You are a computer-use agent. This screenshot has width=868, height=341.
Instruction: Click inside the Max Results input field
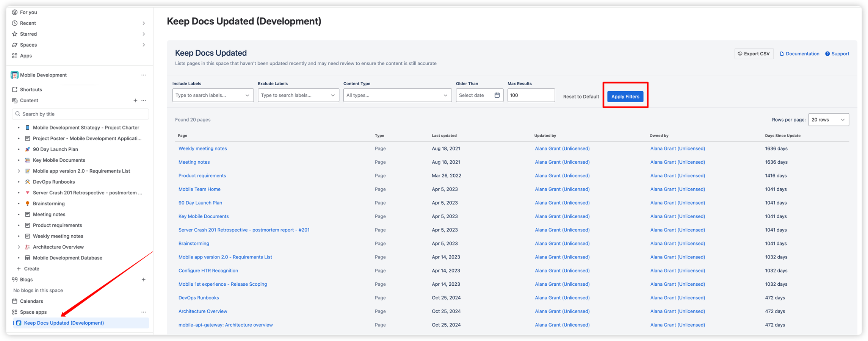click(531, 95)
